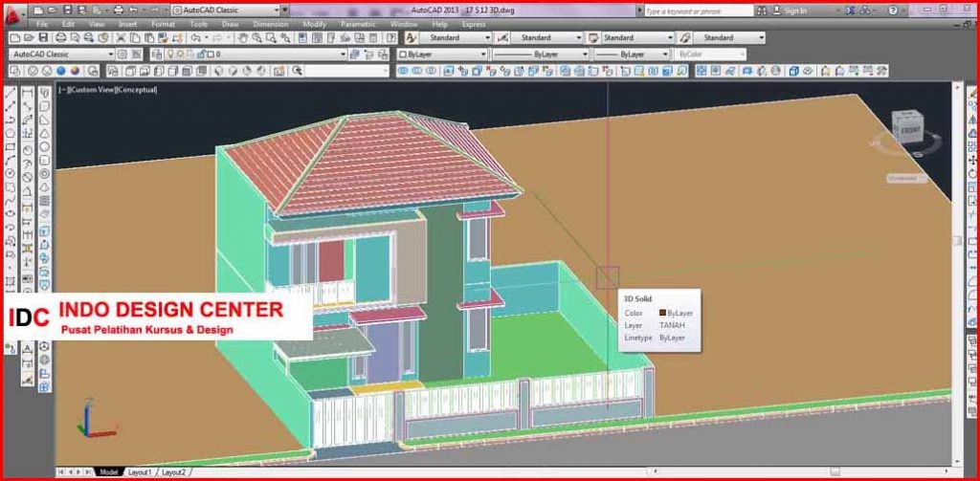Toggle layer 0 freeze sun icon

click(180, 55)
